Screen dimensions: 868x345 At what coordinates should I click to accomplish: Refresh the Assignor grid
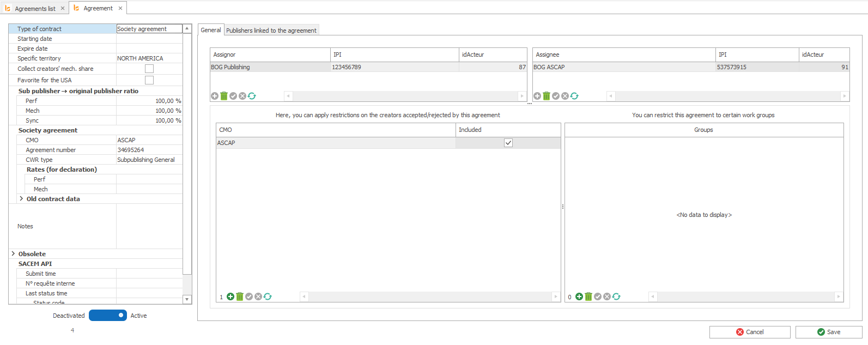point(252,96)
